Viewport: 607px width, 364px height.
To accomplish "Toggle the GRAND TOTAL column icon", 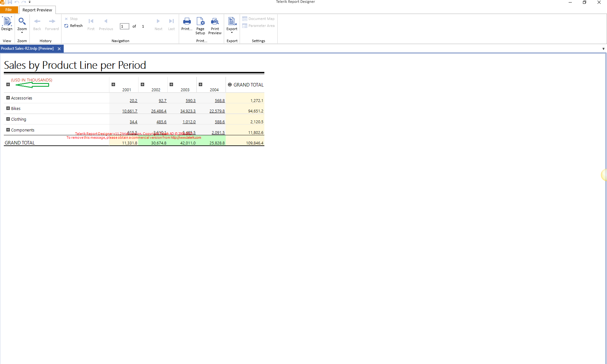I will click(x=230, y=85).
